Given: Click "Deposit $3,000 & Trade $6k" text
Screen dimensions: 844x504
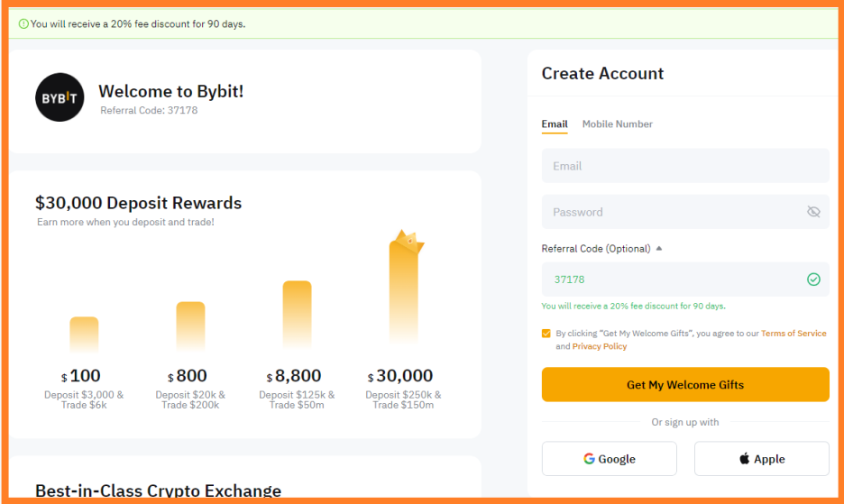Looking at the screenshot, I should pyautogui.click(x=84, y=399).
